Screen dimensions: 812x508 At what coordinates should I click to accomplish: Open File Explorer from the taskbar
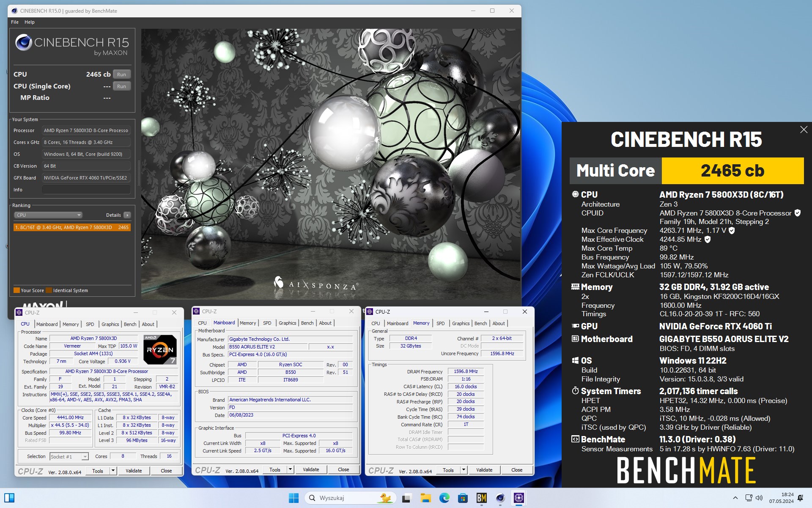pyautogui.click(x=425, y=498)
